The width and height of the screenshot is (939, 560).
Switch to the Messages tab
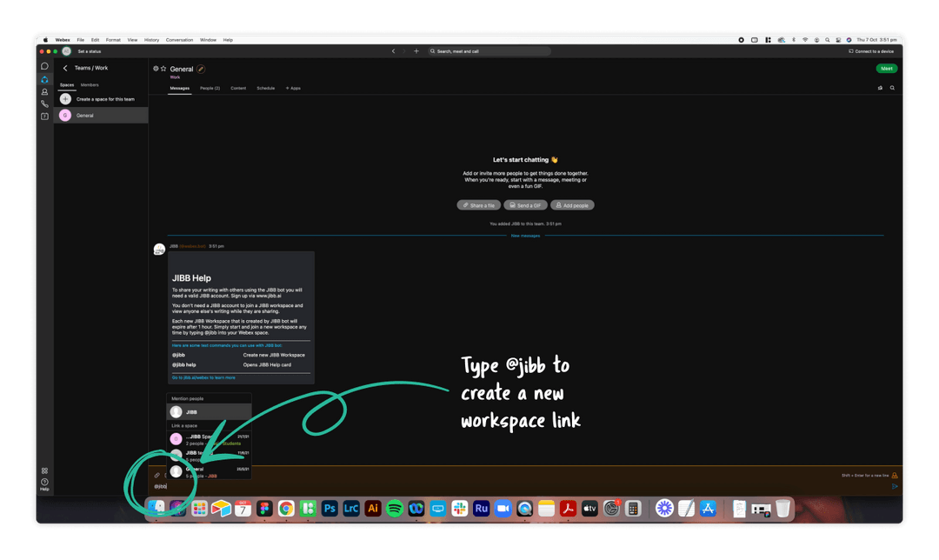[x=180, y=88]
